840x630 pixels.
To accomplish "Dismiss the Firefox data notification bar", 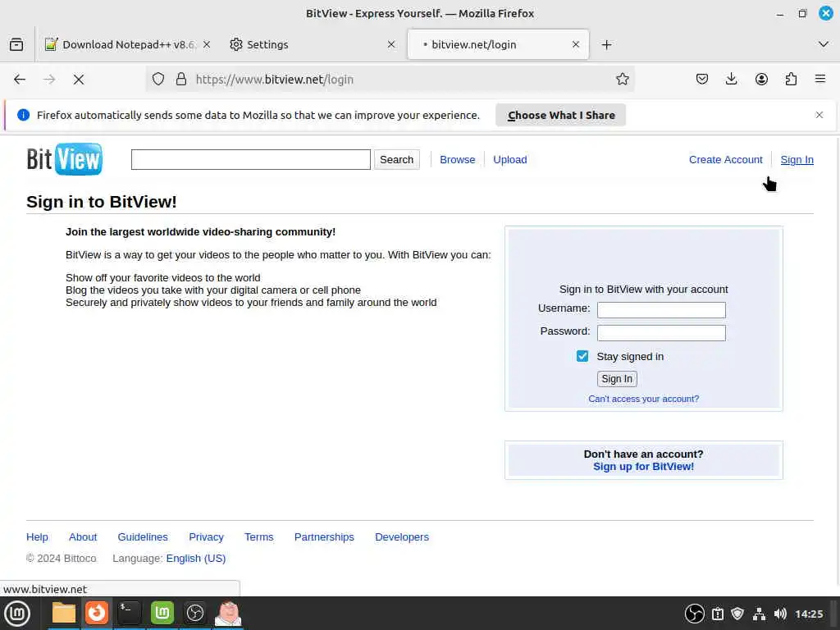I will (x=819, y=115).
